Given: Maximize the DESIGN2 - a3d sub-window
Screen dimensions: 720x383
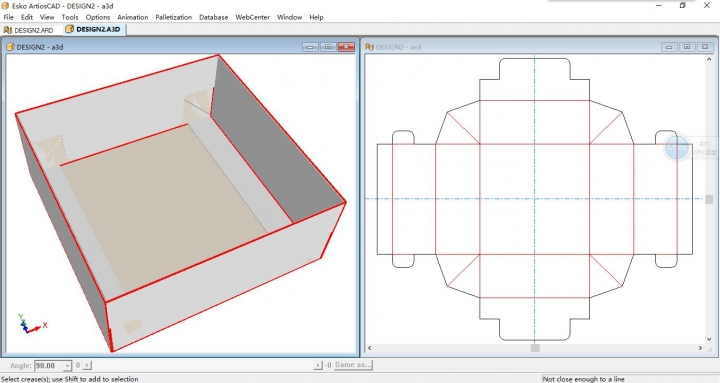Looking at the screenshot, I should coord(328,47).
